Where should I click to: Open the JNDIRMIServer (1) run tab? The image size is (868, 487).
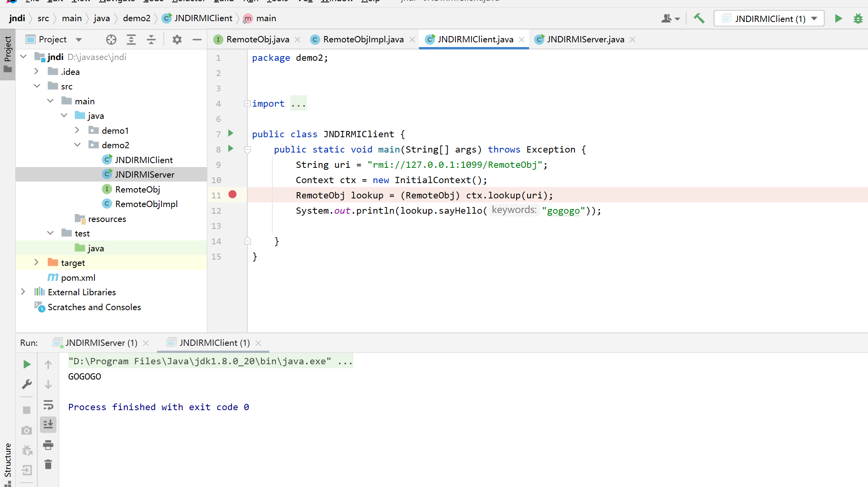101,343
